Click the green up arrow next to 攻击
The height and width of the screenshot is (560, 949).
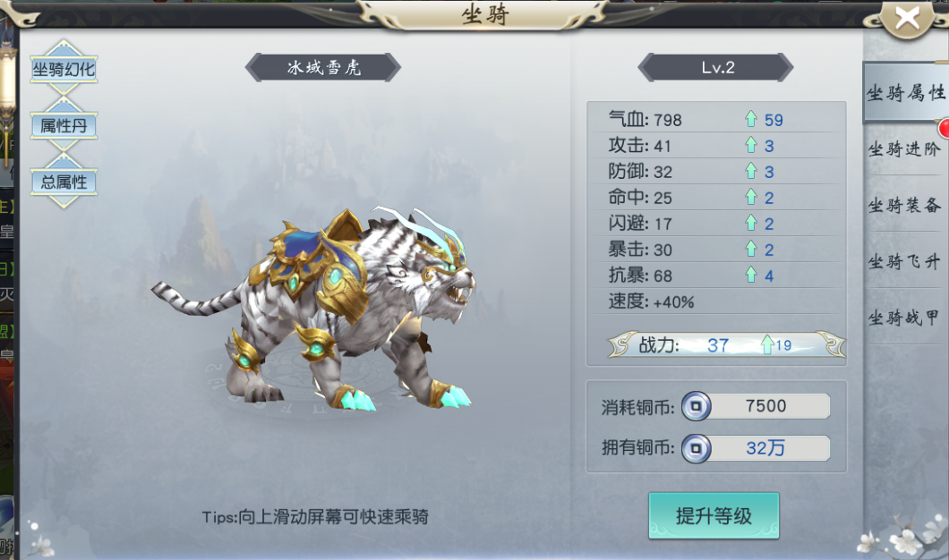click(x=751, y=145)
